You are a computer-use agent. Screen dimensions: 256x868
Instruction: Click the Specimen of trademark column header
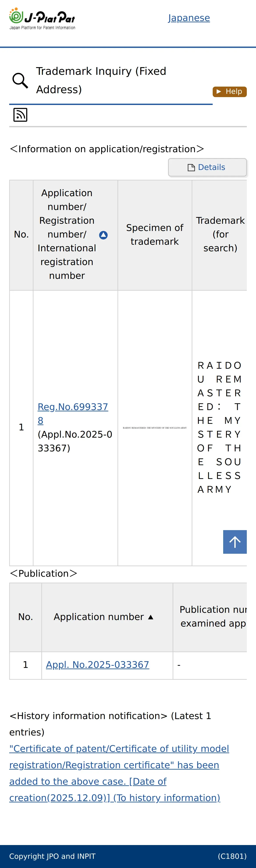click(x=155, y=234)
